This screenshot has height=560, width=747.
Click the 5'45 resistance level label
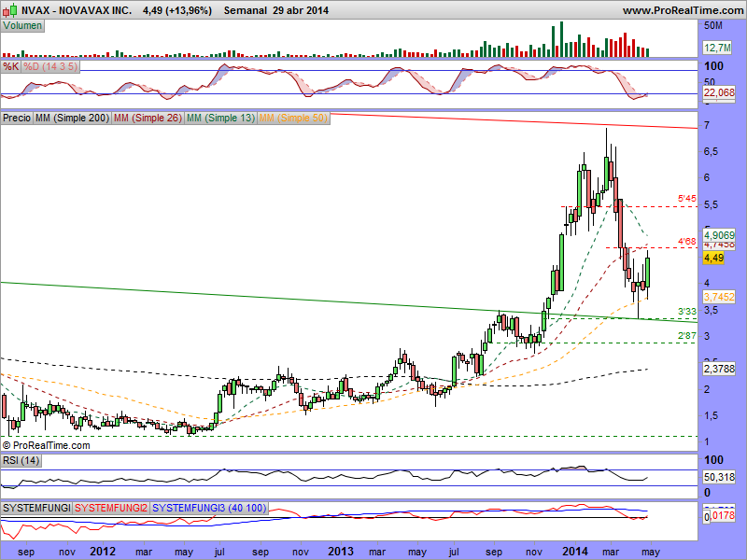click(687, 199)
